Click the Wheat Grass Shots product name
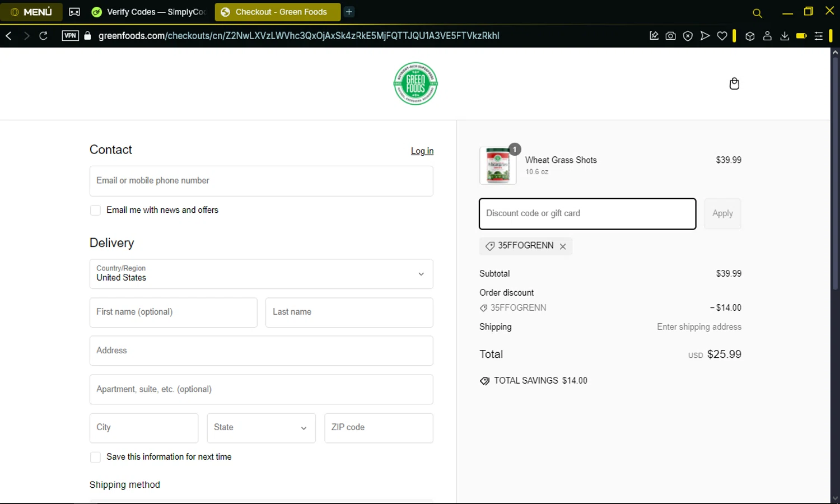Image resolution: width=840 pixels, height=504 pixels. click(561, 160)
